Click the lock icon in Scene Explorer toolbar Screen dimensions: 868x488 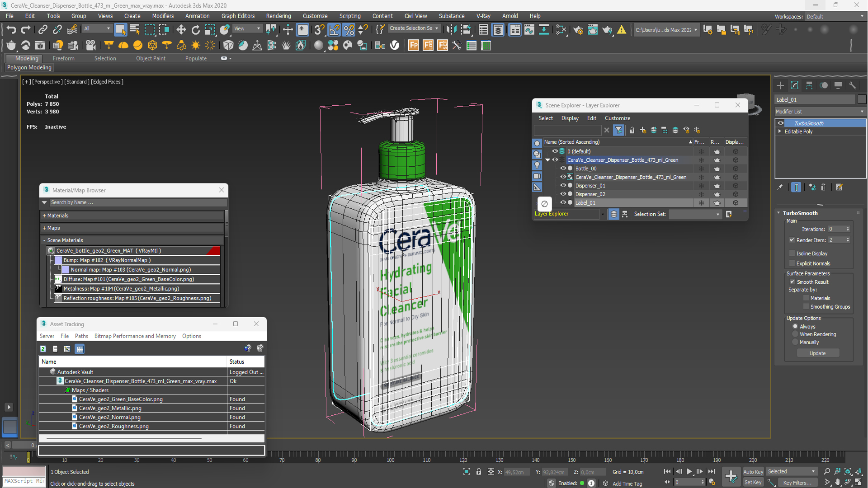click(632, 130)
